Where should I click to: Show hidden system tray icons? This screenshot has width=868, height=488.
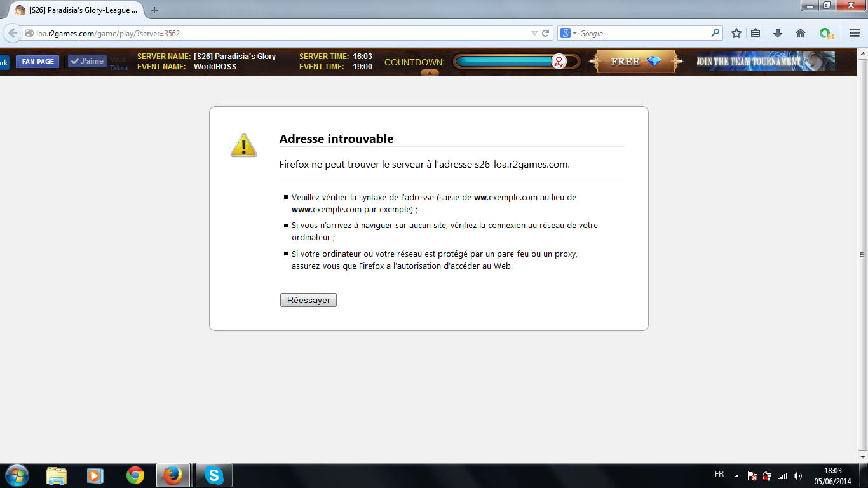tap(736, 475)
